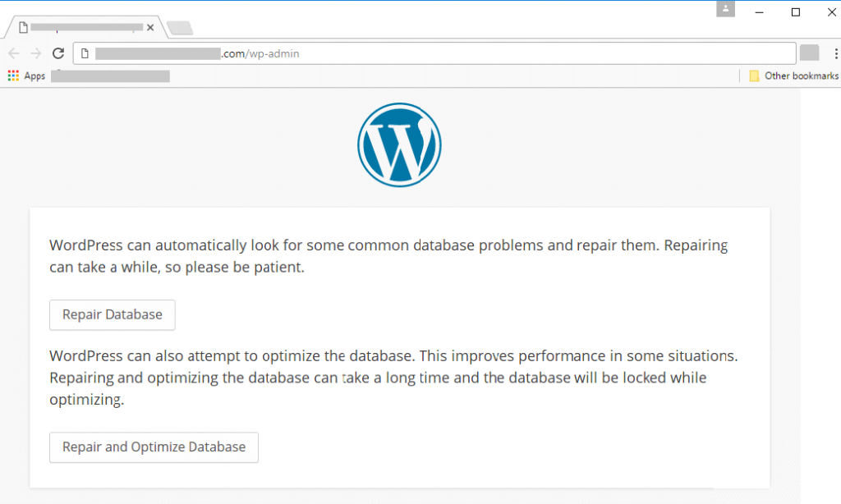This screenshot has width=841, height=504.
Task: Click the yellow folder icon near Other bookmarks
Action: pos(755,76)
